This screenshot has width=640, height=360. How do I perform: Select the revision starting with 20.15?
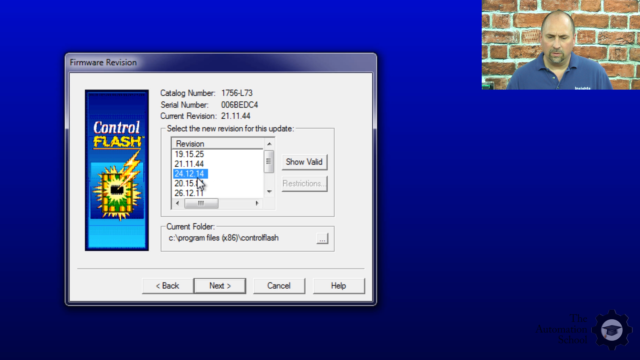(189, 183)
